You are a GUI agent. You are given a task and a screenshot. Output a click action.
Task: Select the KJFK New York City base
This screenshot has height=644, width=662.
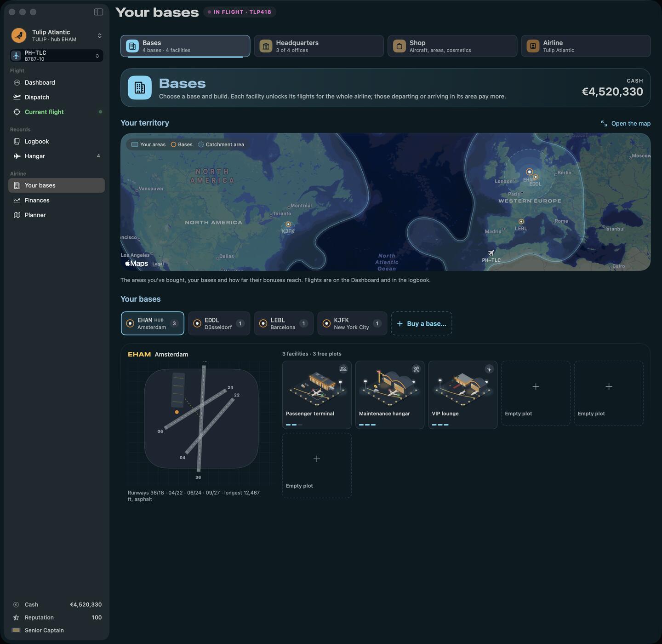pyautogui.click(x=352, y=323)
